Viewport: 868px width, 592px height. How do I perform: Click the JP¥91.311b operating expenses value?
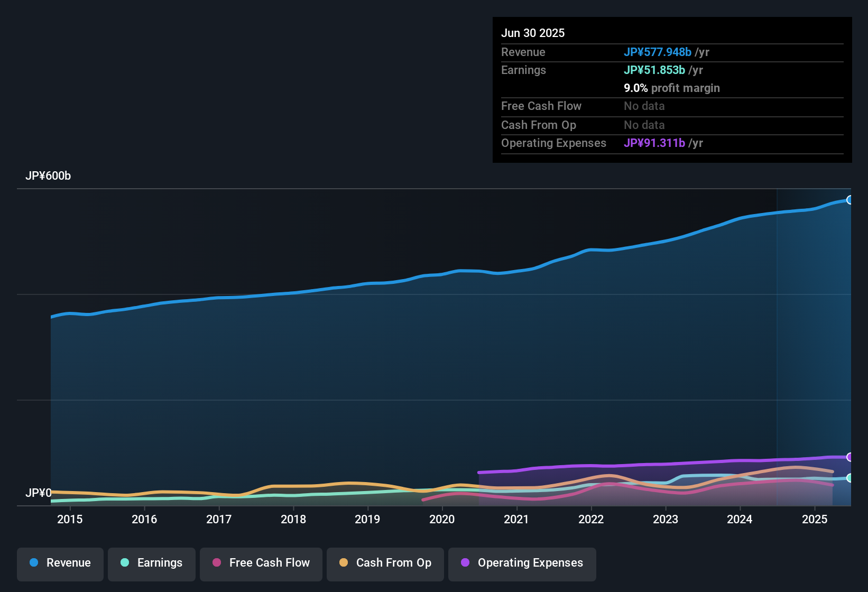click(654, 143)
